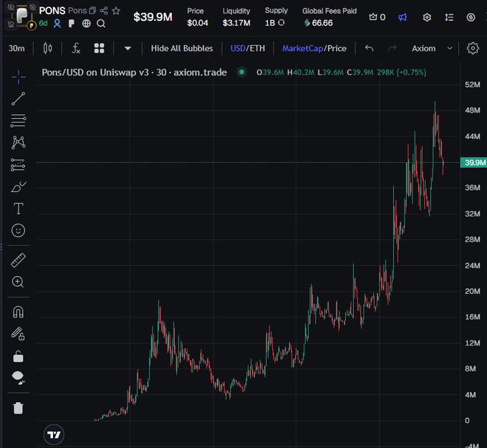The image size is (487, 448).
Task: Activate the zoom in tool
Action: coord(18,282)
